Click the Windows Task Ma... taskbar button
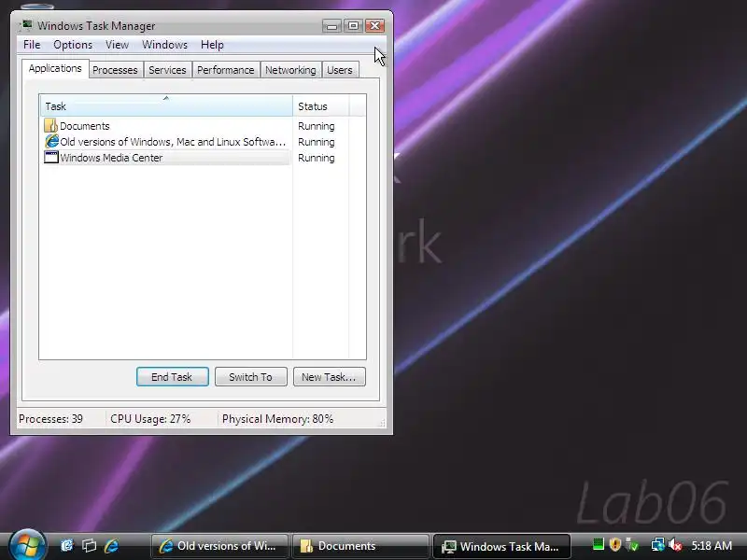 click(x=501, y=546)
